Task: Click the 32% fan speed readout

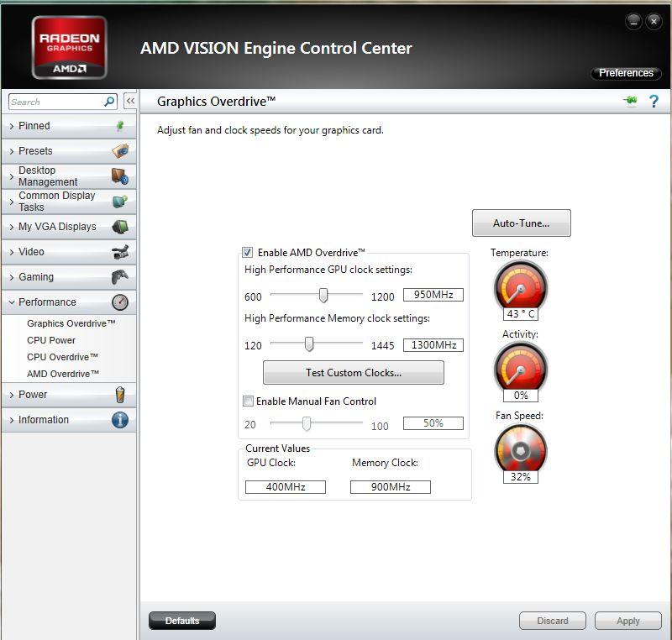Action: pos(521,477)
